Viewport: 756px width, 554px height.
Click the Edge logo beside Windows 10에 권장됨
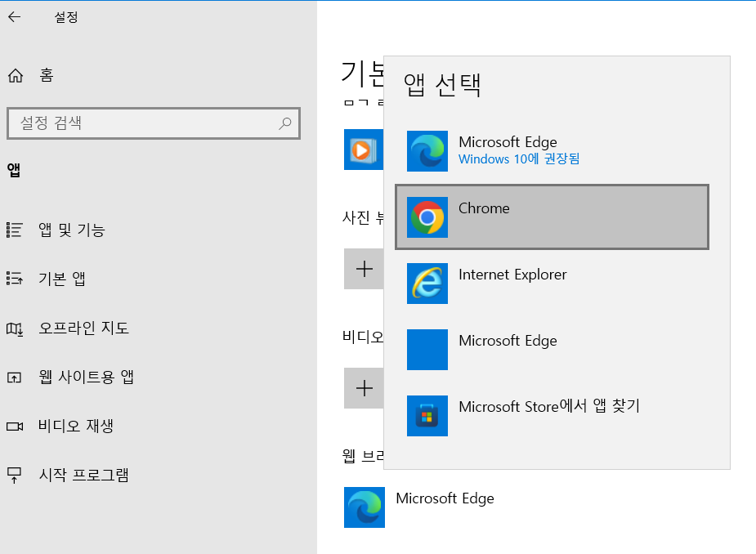(427, 151)
